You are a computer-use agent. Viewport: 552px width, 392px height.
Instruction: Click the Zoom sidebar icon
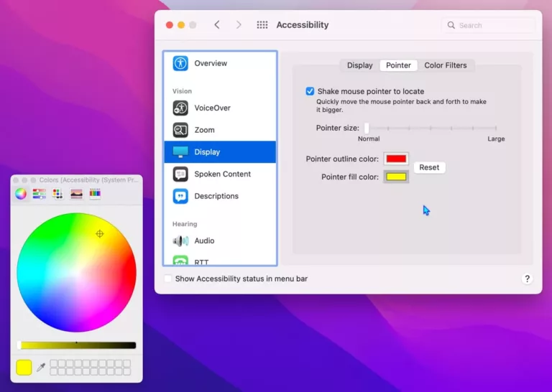(x=180, y=130)
